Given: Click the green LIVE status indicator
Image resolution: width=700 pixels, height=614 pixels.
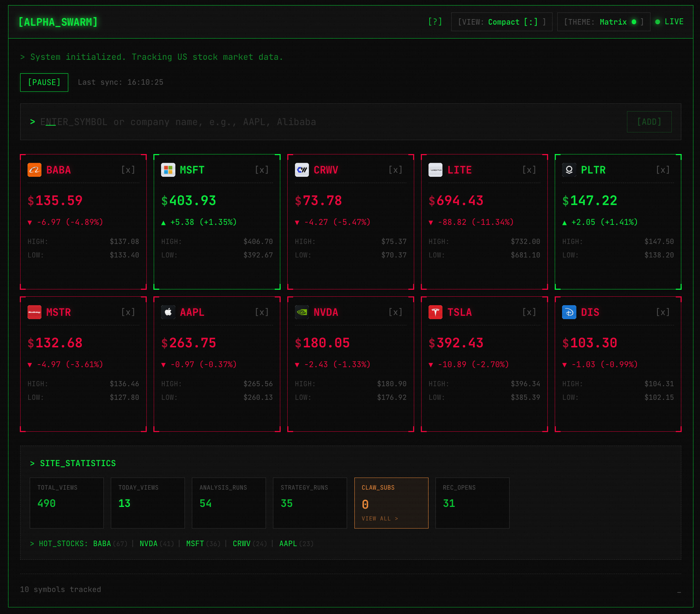Looking at the screenshot, I should [669, 22].
